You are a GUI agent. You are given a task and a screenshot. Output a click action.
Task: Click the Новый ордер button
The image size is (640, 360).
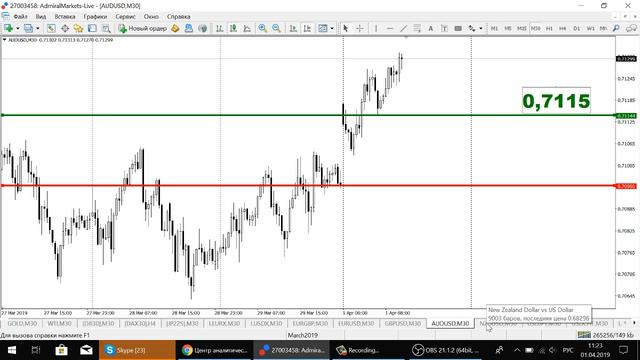[142, 28]
